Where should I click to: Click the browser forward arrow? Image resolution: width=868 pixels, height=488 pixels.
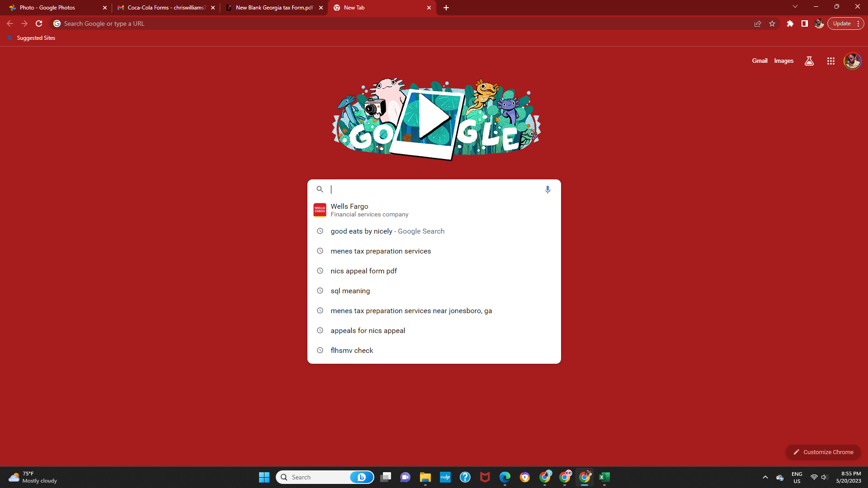pos(24,23)
